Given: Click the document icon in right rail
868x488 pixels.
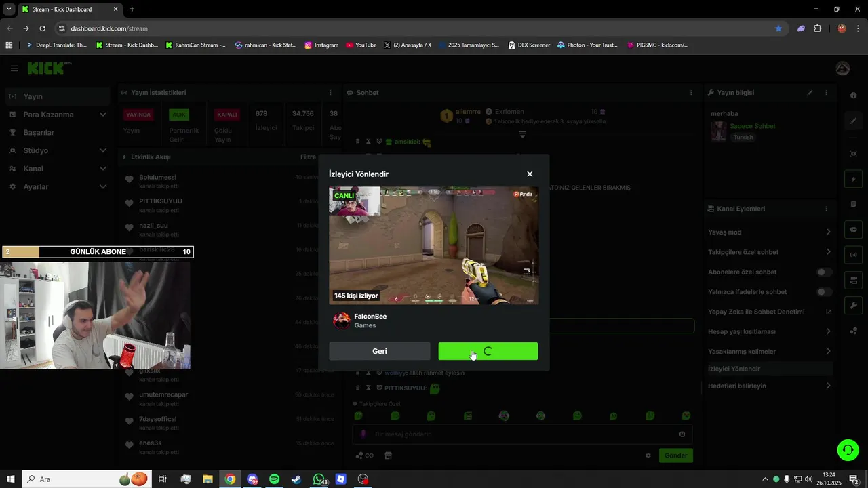Looking at the screenshot, I should tap(853, 205).
